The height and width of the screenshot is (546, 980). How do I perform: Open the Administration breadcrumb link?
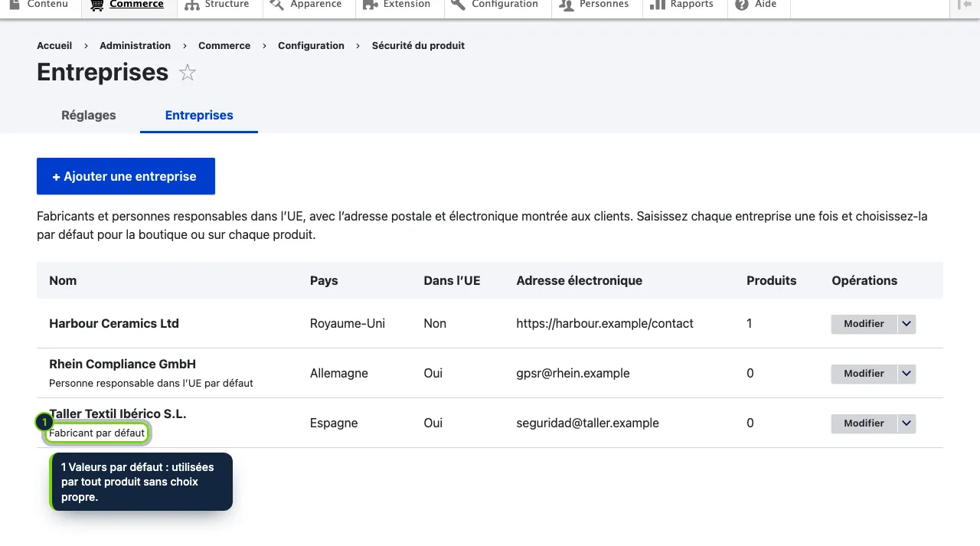[x=135, y=46]
